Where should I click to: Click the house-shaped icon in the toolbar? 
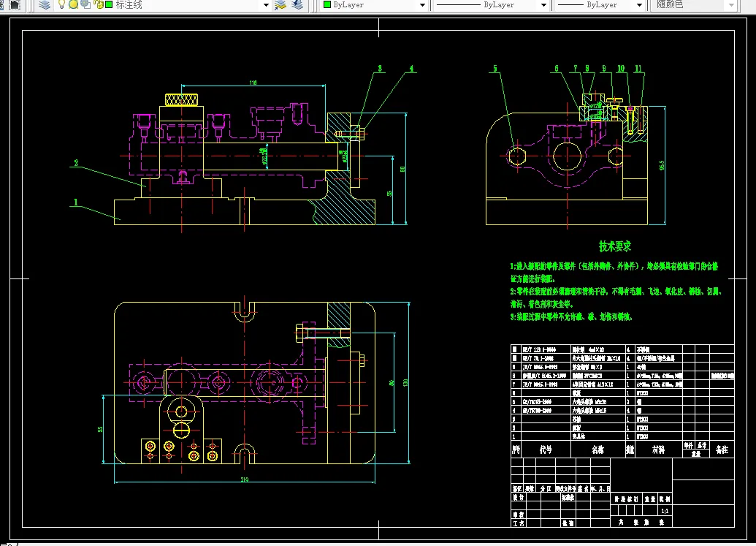tap(15, 5)
